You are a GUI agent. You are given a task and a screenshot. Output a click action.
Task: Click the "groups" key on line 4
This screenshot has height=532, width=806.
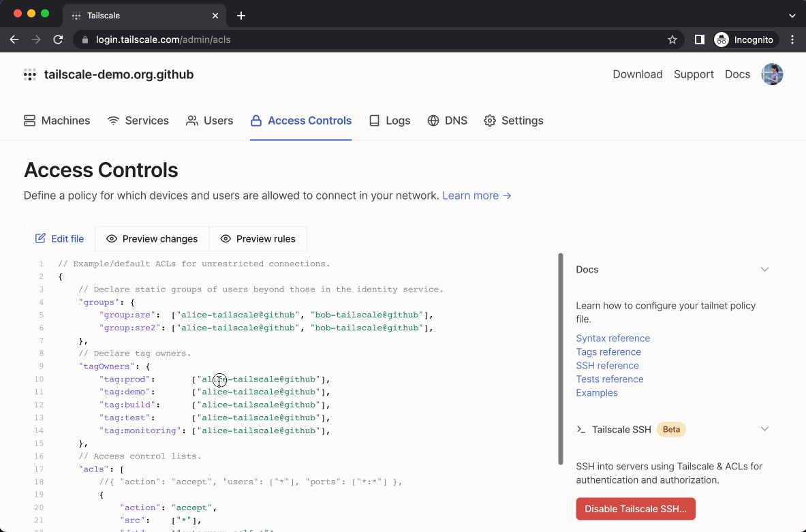pyautogui.click(x=99, y=302)
